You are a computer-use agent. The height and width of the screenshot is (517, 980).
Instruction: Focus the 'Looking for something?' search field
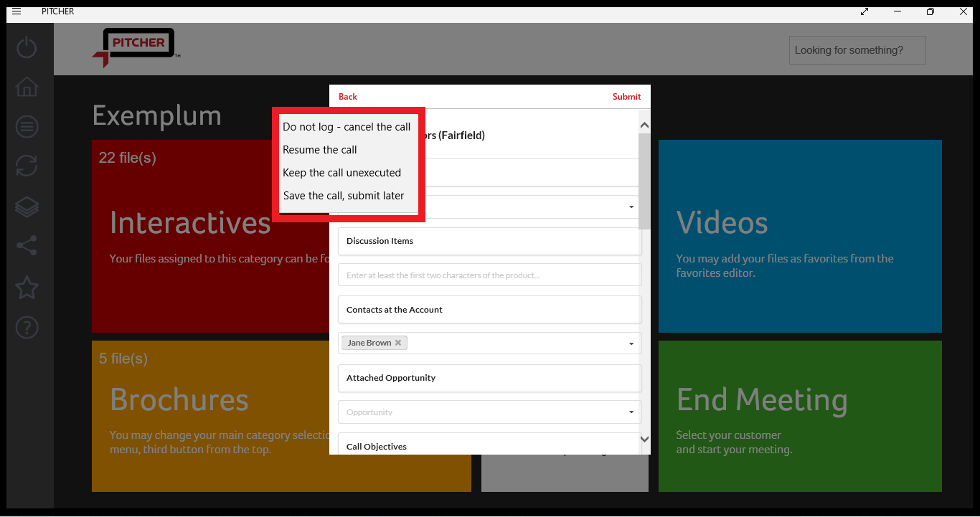[857, 50]
